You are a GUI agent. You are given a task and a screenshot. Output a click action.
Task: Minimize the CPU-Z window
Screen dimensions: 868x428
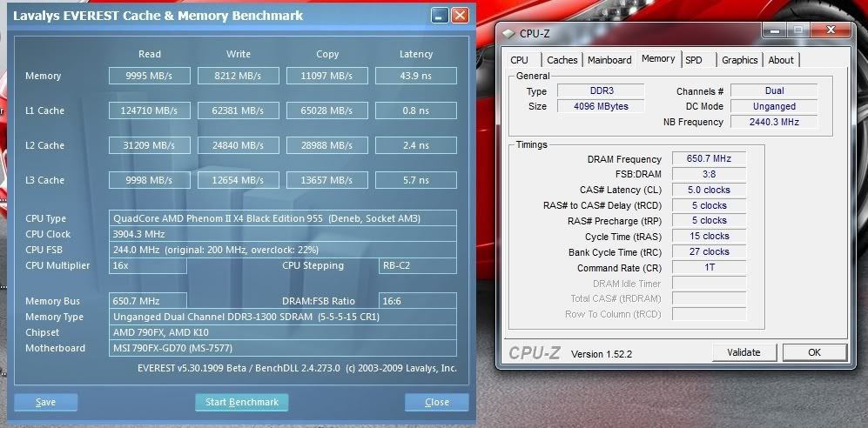pos(772,30)
